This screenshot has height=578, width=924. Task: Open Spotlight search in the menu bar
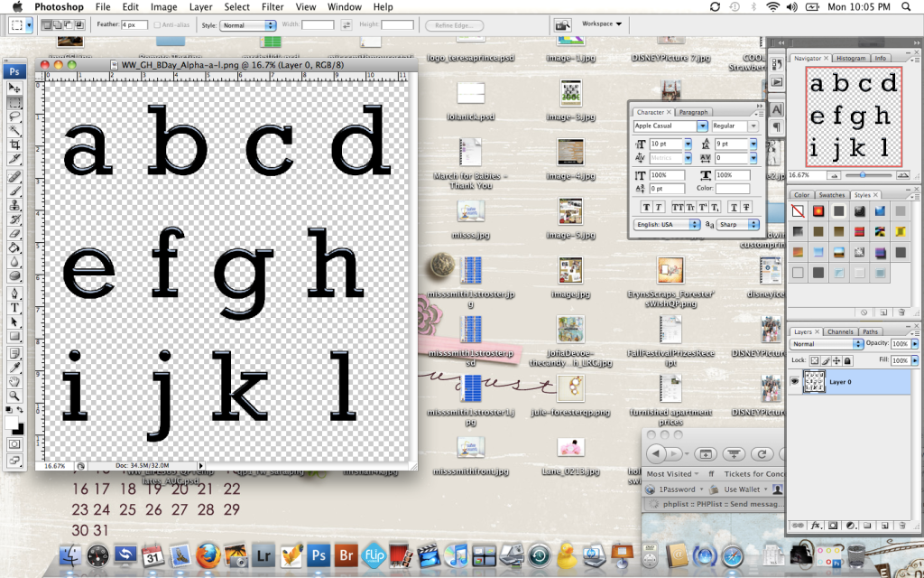click(906, 7)
